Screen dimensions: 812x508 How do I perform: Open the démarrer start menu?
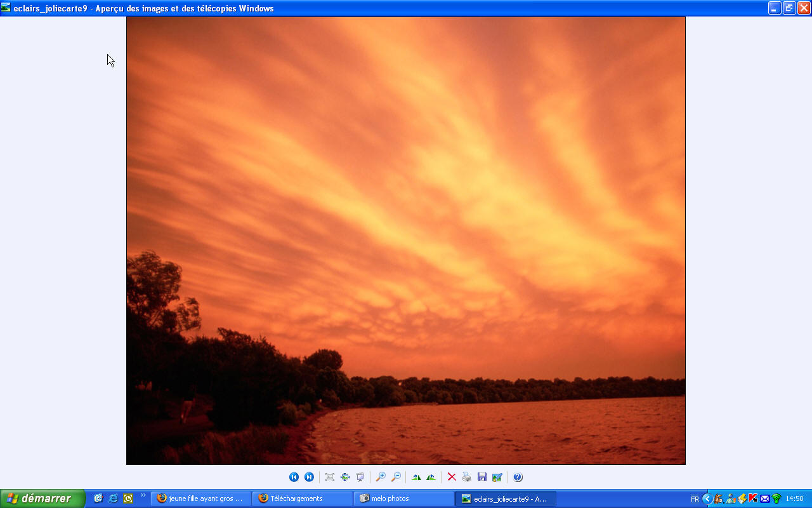43,498
